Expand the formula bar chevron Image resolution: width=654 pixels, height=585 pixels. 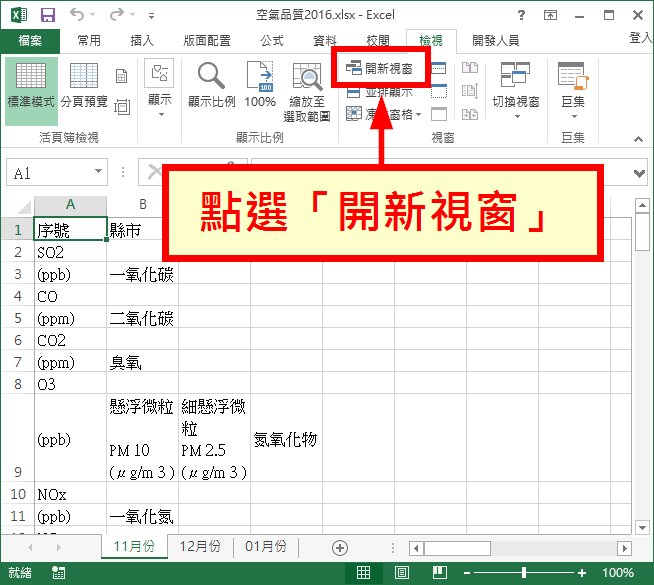639,173
